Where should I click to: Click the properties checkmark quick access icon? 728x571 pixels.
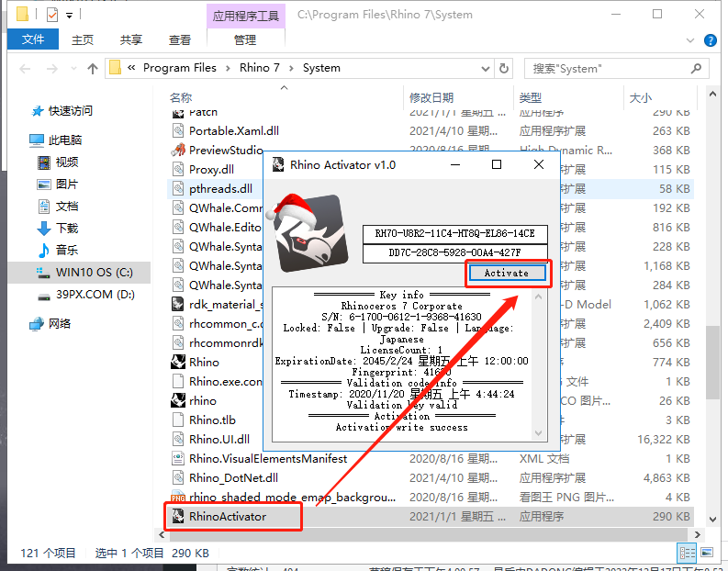(52, 16)
